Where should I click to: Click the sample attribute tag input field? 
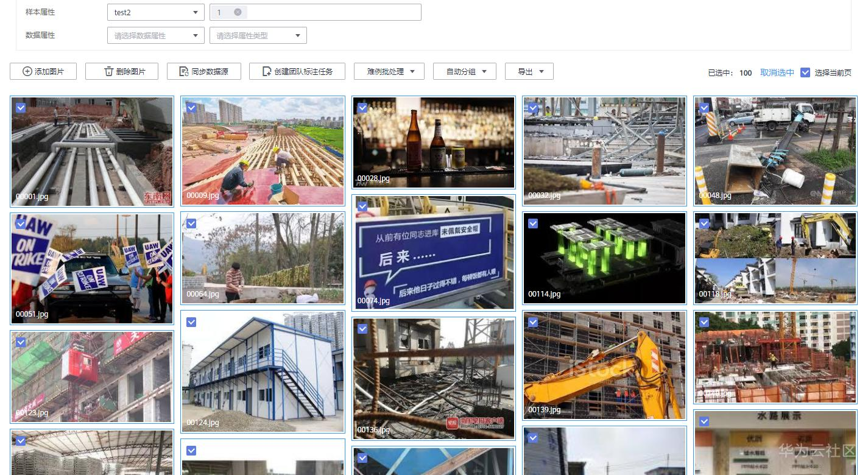[x=316, y=12]
